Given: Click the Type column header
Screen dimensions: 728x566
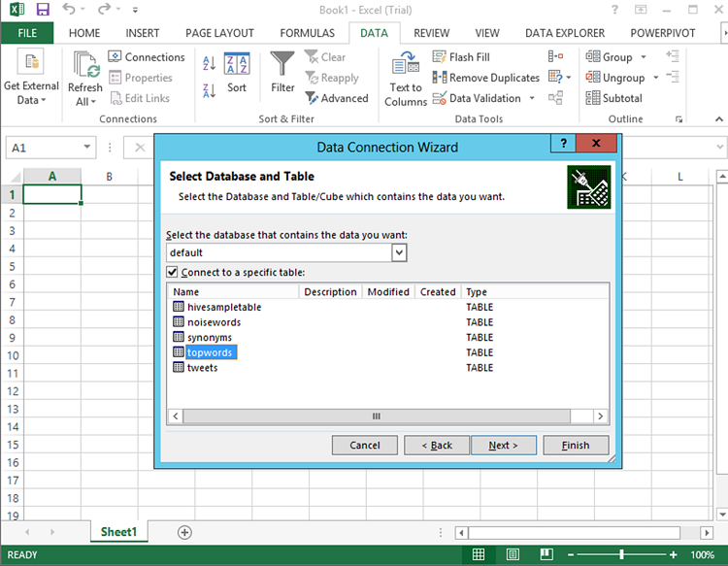Looking at the screenshot, I should pyautogui.click(x=535, y=291).
